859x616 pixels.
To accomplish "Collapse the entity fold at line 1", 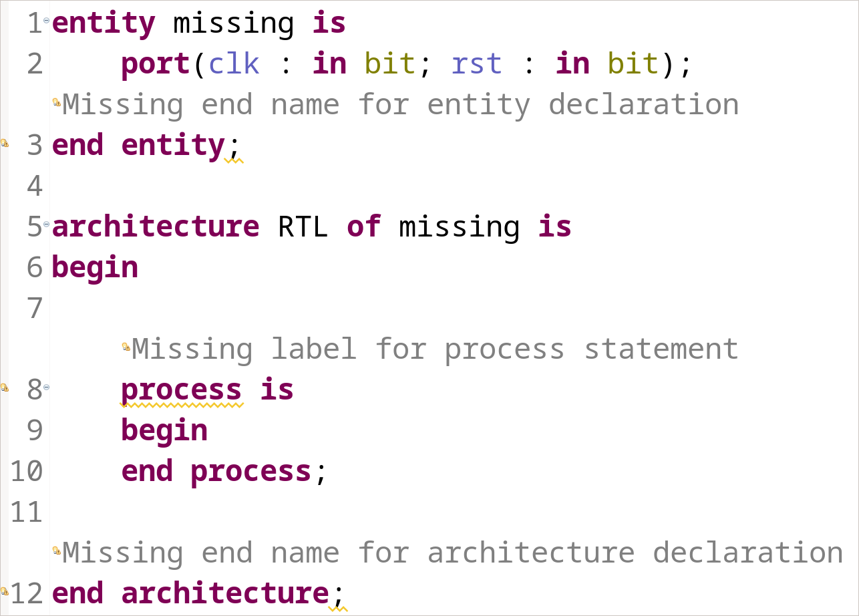I will tap(46, 21).
